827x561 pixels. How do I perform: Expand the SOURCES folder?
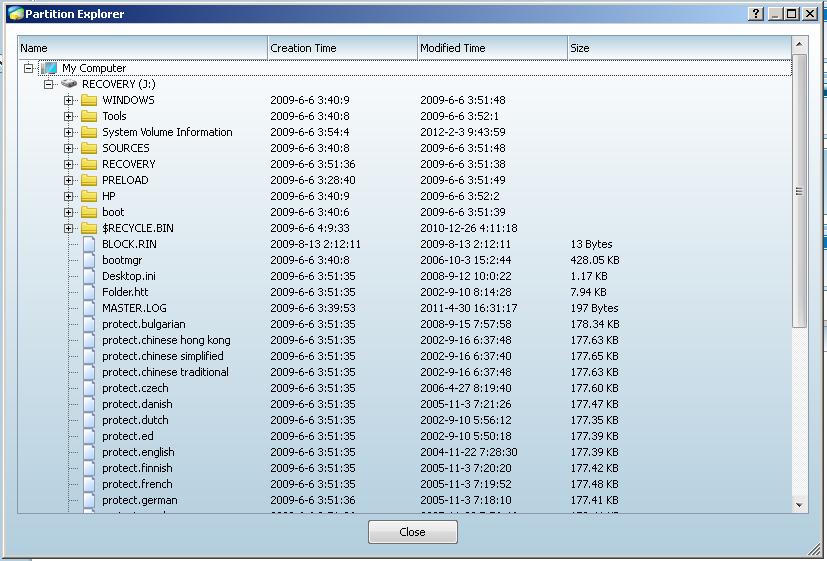coord(69,148)
